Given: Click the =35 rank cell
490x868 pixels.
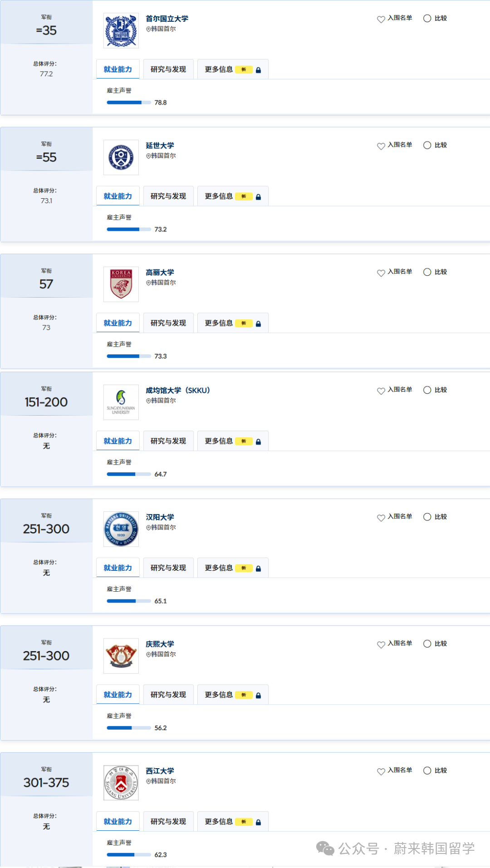Looking at the screenshot, I should coord(46,30).
